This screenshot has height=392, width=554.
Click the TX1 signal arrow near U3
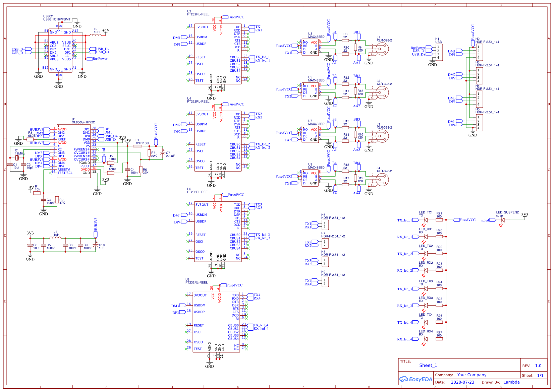coord(295,52)
